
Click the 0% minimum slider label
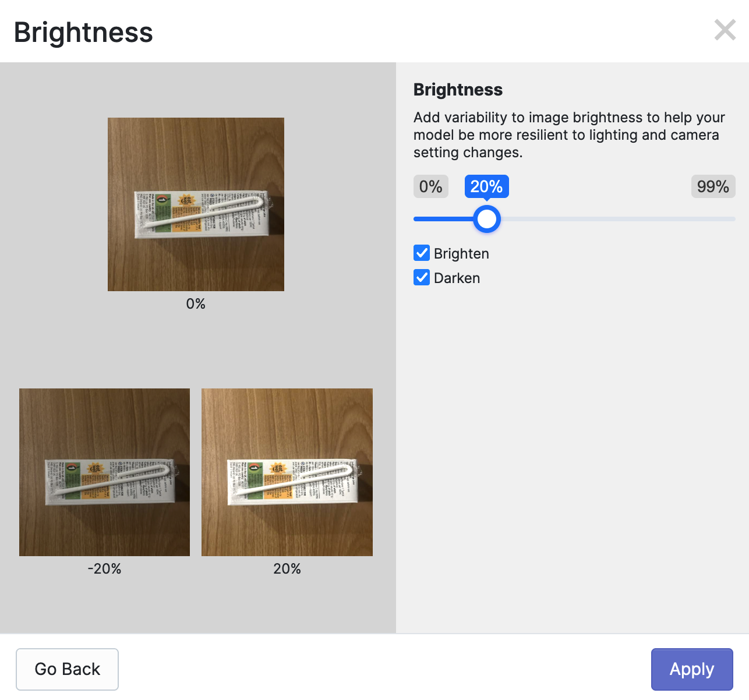(x=430, y=187)
